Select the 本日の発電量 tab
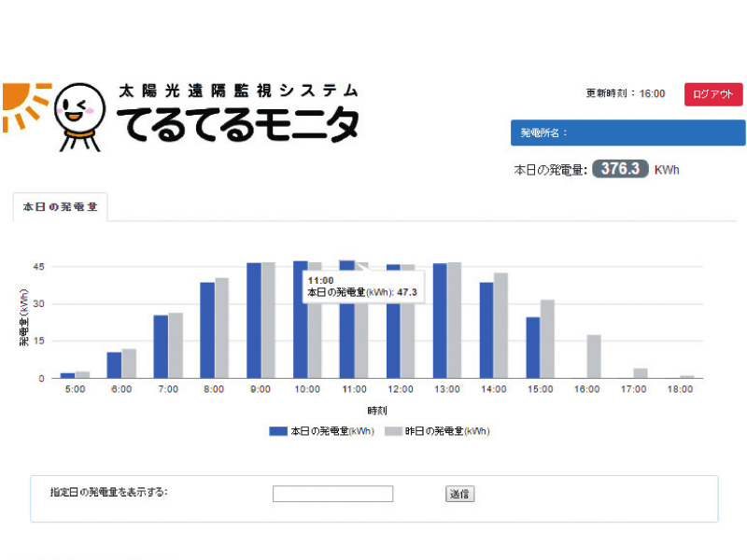The width and height of the screenshot is (747, 560). 60,207
